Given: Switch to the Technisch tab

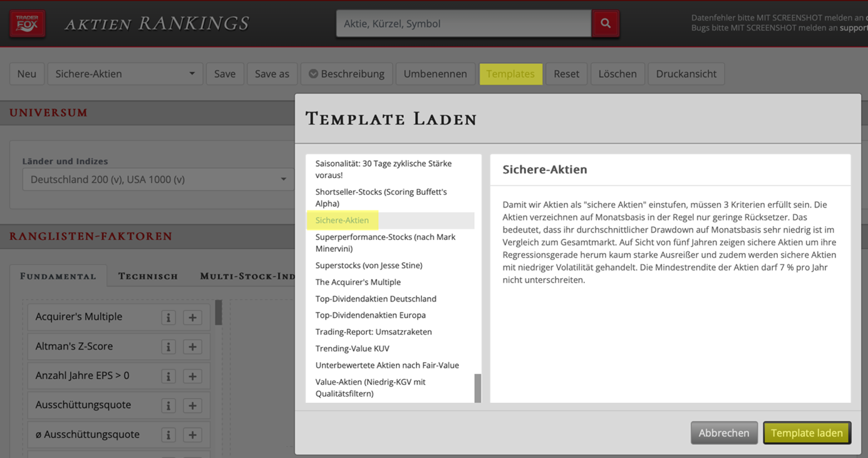Looking at the screenshot, I should point(148,276).
